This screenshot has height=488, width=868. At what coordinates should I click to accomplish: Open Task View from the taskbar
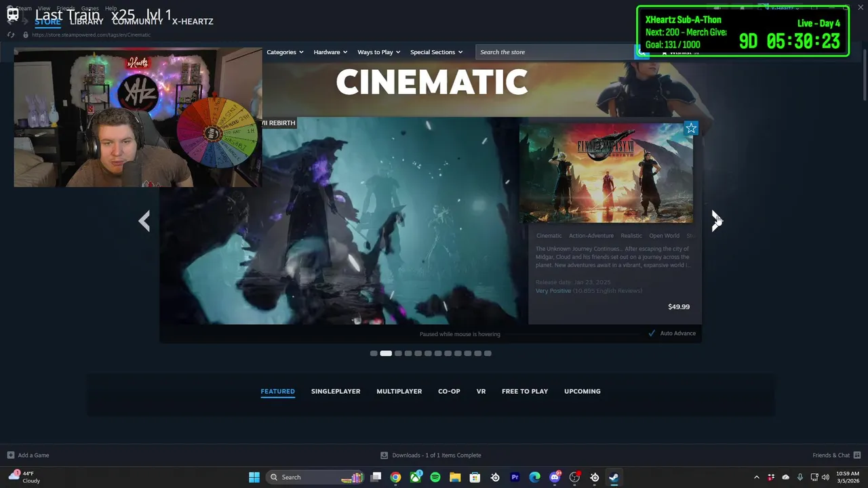point(376,477)
